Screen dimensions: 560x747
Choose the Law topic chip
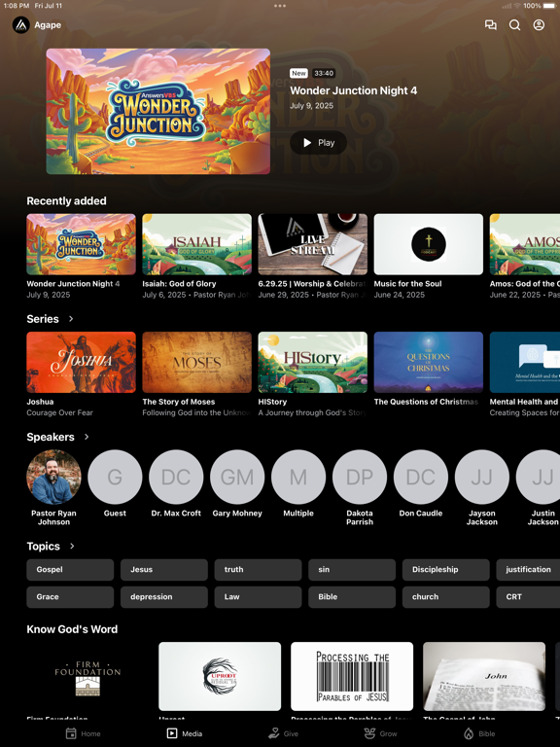click(x=258, y=597)
